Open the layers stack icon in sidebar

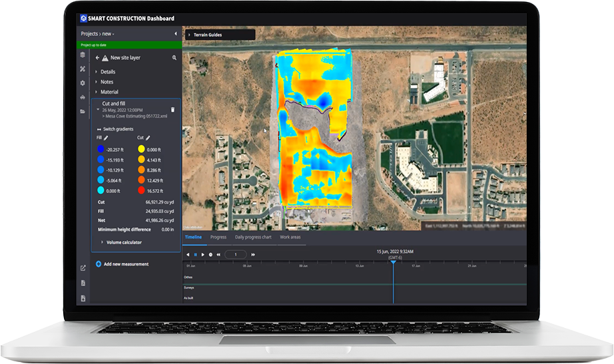tap(83, 55)
